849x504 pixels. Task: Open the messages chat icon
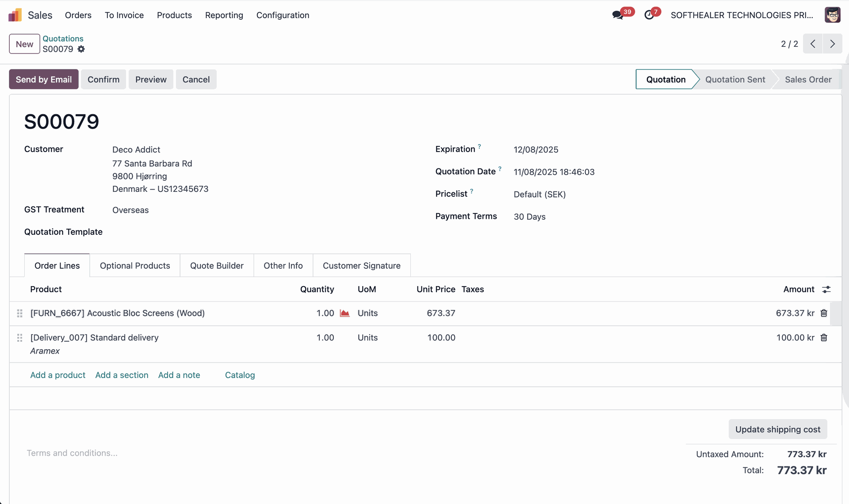pyautogui.click(x=617, y=15)
